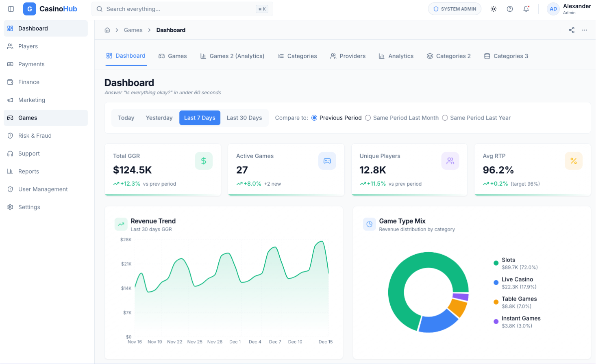
Task: Open Risk & Fraud in sidebar
Action: [x=35, y=136]
